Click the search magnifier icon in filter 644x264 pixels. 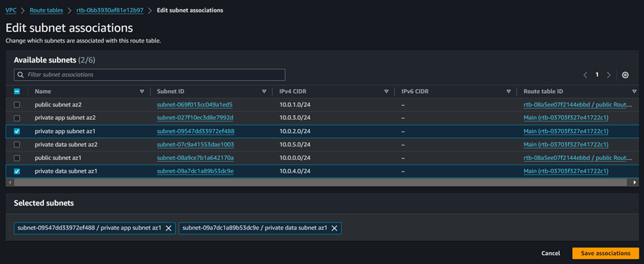21,75
